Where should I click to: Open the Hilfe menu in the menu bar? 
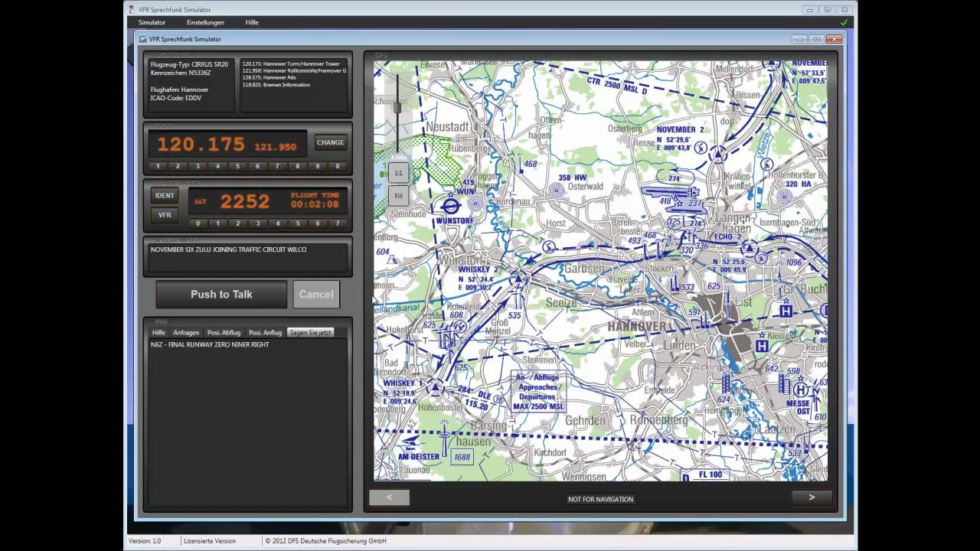(x=252, y=22)
